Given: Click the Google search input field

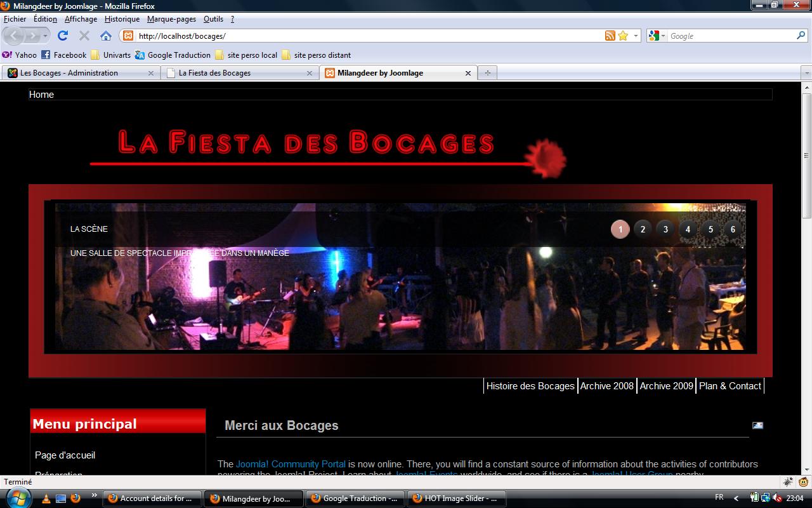Looking at the screenshot, I should pos(730,36).
